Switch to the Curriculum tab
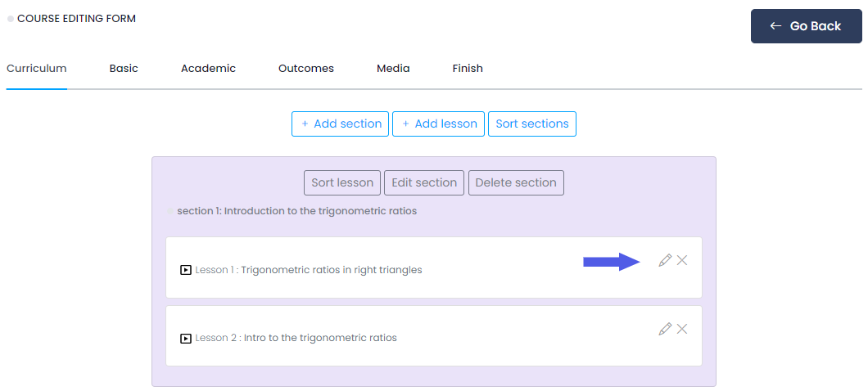 (x=37, y=69)
